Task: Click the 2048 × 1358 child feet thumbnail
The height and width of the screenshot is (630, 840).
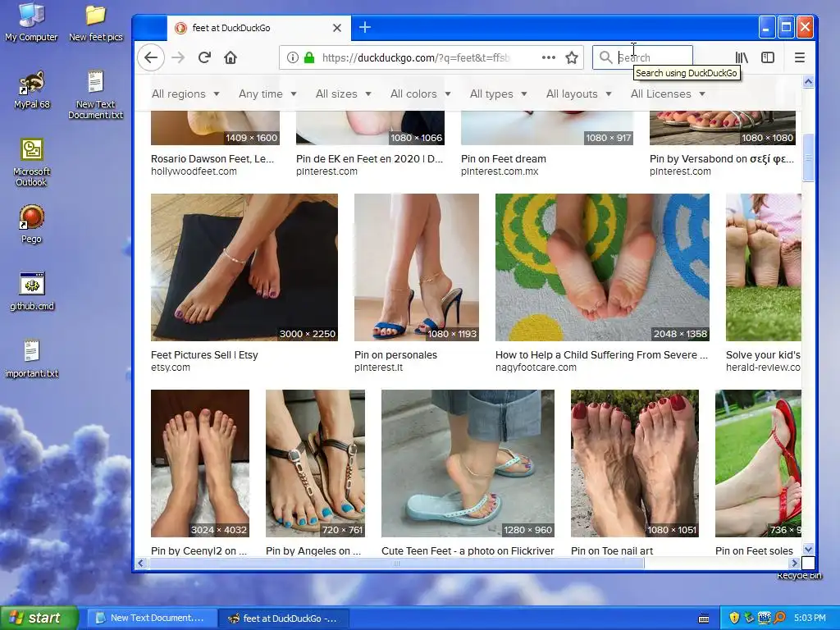Action: point(602,267)
